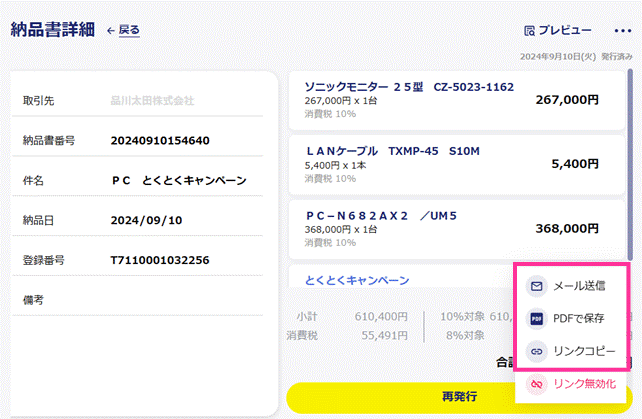This screenshot has width=642, height=419.
Task: Select registration number T7110001032256
Action: pos(160,260)
